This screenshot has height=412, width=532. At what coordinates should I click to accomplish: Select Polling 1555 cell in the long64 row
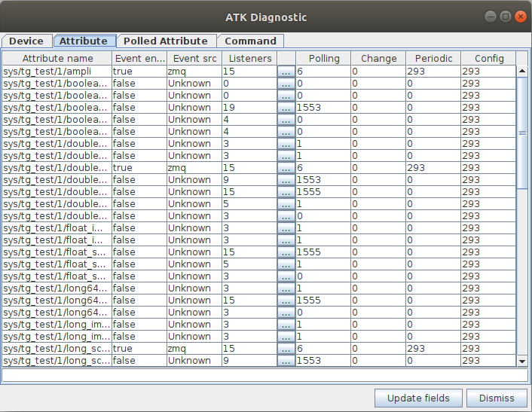pos(323,300)
